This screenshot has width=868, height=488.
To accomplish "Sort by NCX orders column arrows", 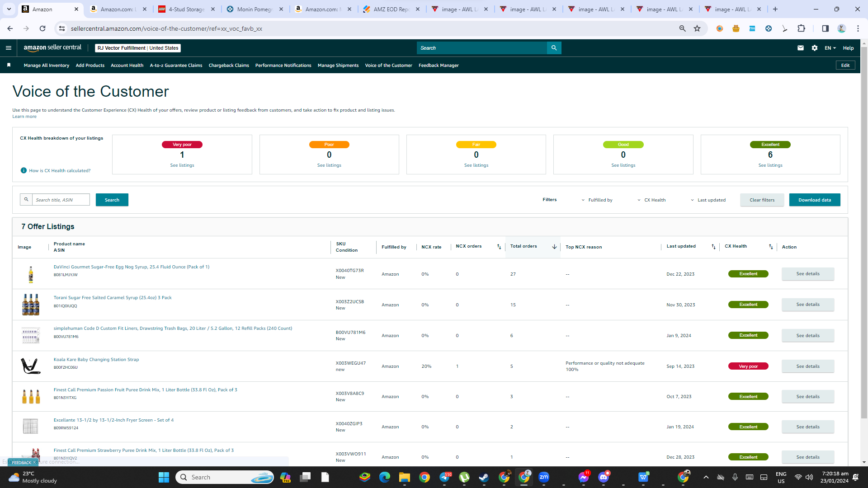I will [x=499, y=247].
